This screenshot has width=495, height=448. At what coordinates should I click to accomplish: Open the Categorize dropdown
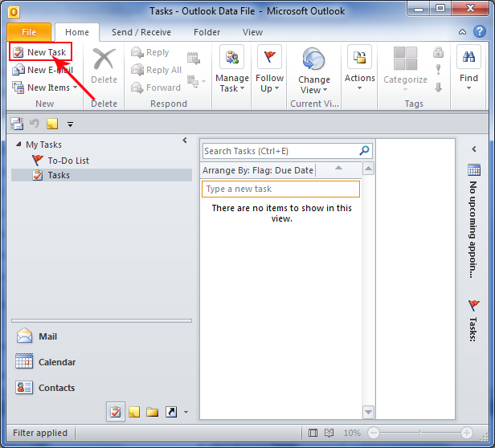(405, 69)
